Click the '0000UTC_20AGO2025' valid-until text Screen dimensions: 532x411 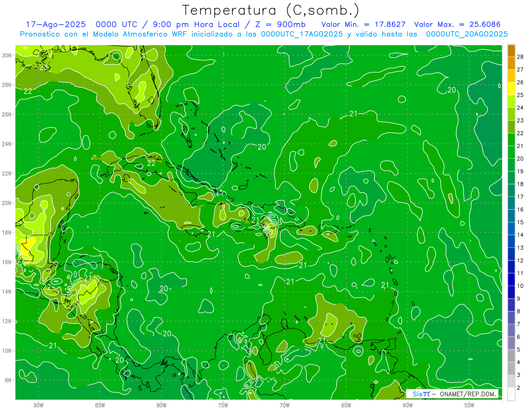467,34
